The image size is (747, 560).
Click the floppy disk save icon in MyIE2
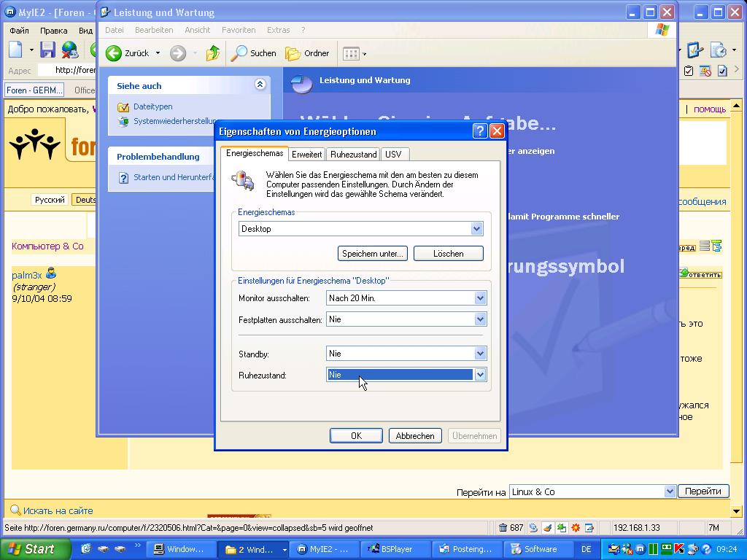pos(48,50)
